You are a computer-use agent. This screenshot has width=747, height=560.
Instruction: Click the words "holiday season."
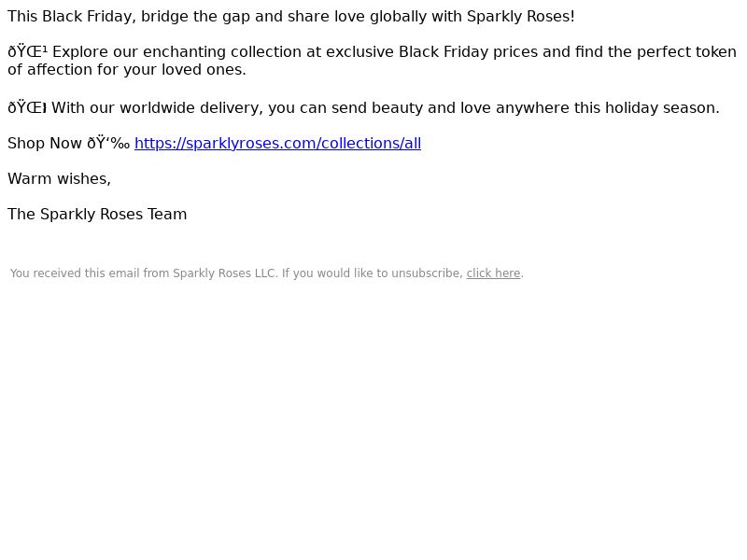pyautogui.click(x=662, y=107)
